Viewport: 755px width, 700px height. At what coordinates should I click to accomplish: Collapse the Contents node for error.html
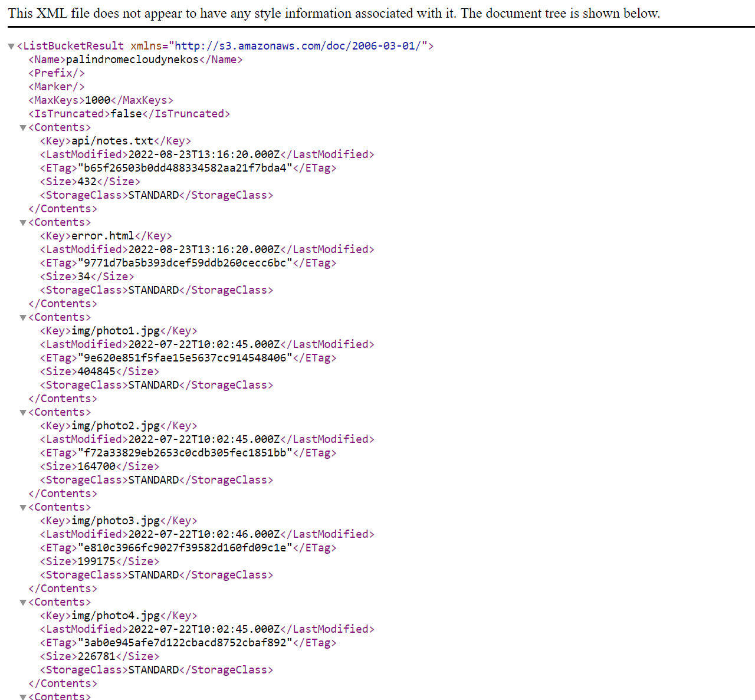(x=23, y=223)
